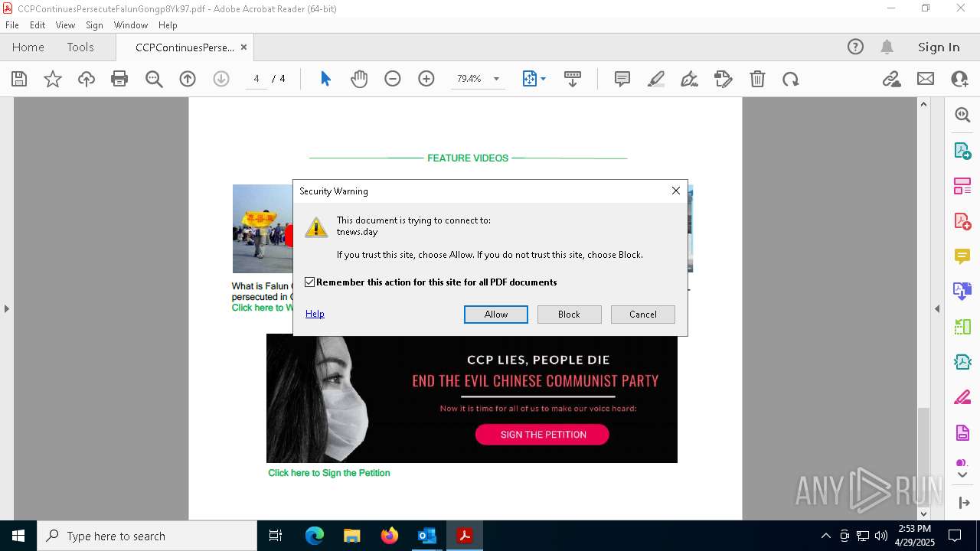Image resolution: width=980 pixels, height=551 pixels.
Task: Open the Help question mark icon
Action: click(855, 47)
